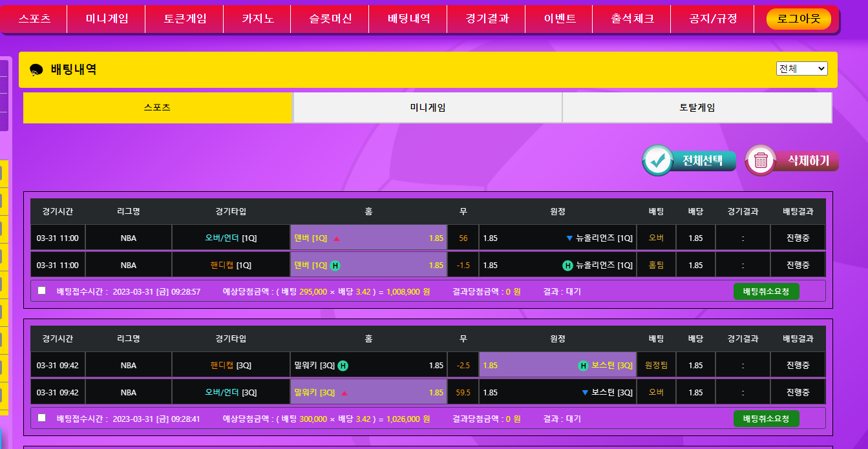This screenshot has height=449, width=868.
Task: Click the blue down arrow by 뉴올리언즈 [1Q]
Action: [569, 238]
